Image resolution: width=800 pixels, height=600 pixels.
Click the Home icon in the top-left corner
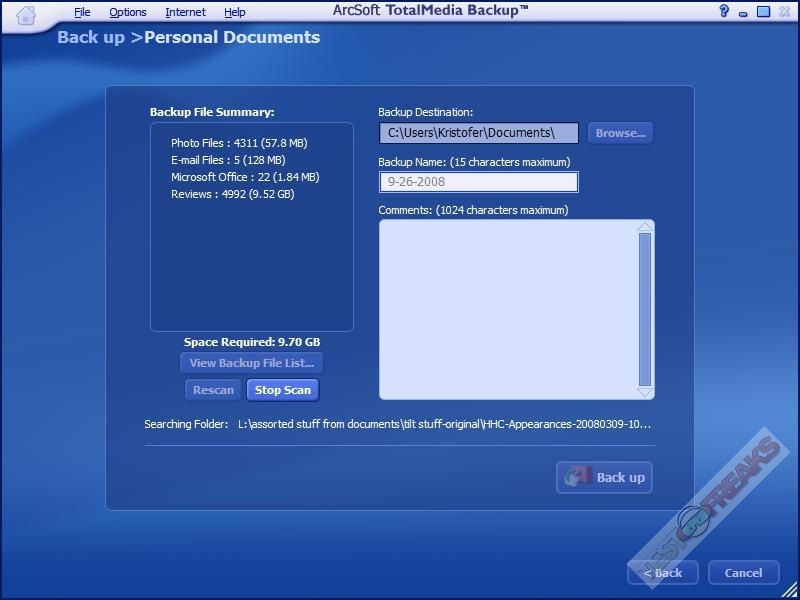(x=27, y=14)
